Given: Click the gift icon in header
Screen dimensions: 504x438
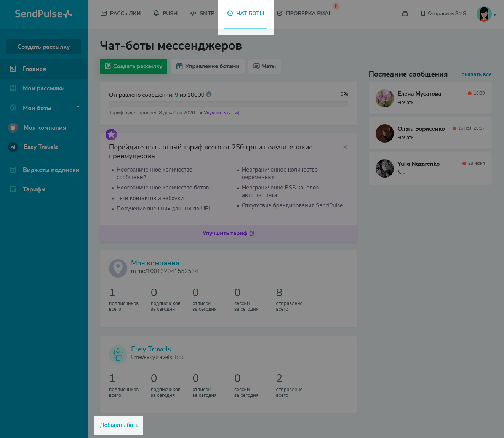Looking at the screenshot, I should pos(405,13).
